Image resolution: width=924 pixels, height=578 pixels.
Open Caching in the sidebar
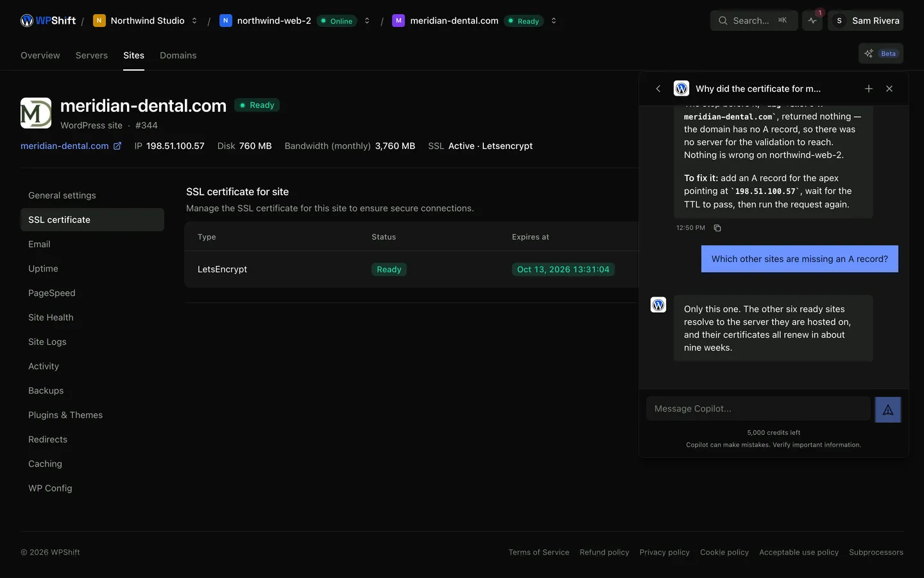[92, 464]
